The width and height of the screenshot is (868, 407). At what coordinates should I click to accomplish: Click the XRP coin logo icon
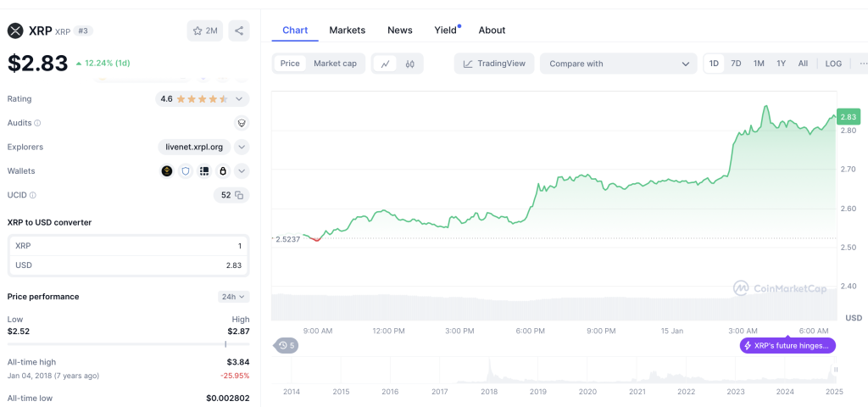point(15,31)
